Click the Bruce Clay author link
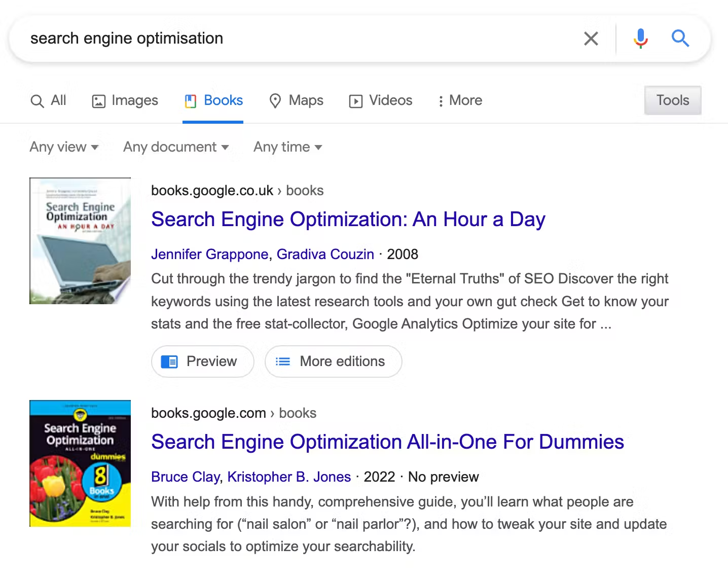 (x=185, y=477)
